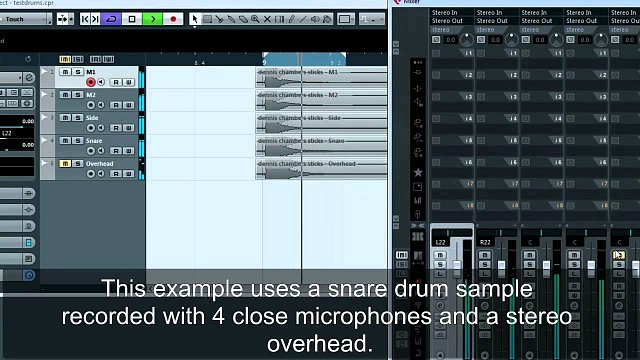
Task: Start playback with green Play button
Action: [153, 19]
